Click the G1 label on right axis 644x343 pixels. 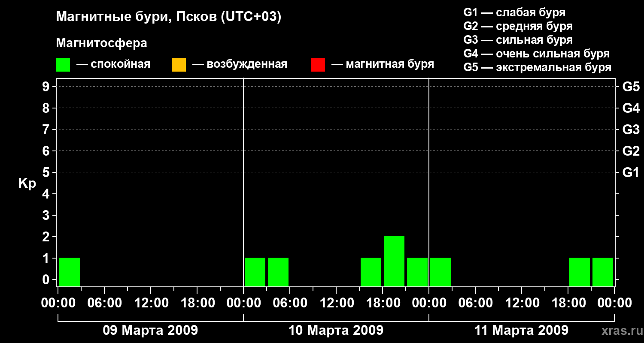click(631, 172)
